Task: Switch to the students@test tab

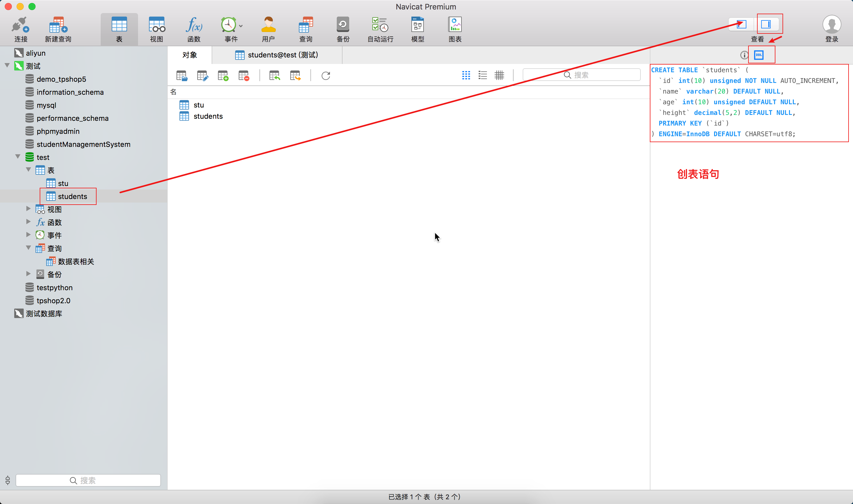Action: pos(277,55)
